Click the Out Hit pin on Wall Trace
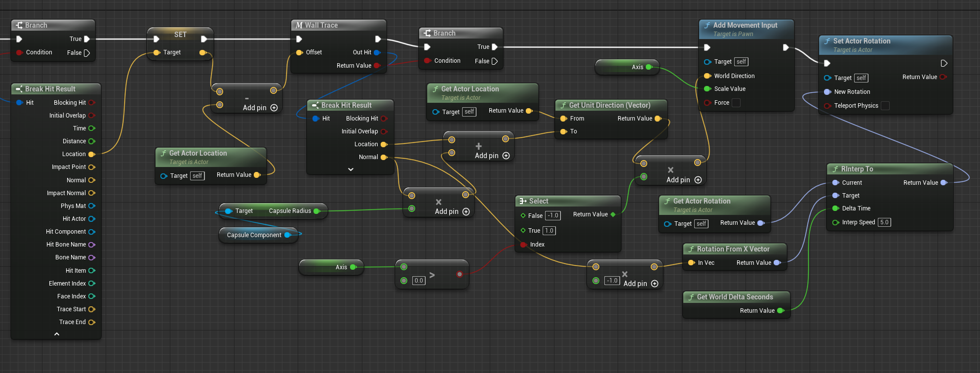 (377, 52)
